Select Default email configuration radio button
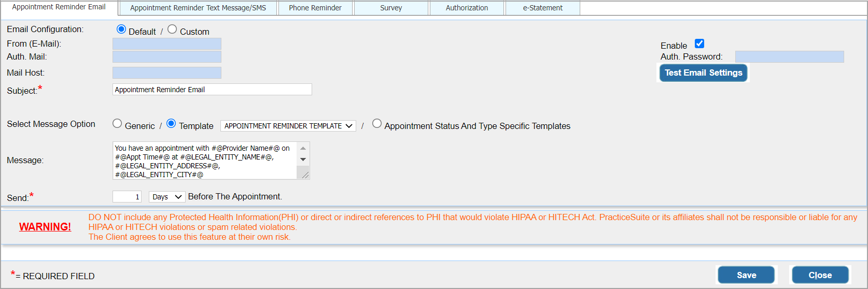Viewport: 868px width, 289px height. 121,30
